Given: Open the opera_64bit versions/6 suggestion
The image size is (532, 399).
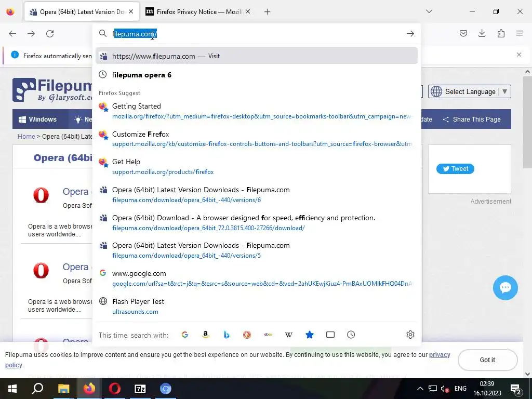Looking at the screenshot, I should (x=257, y=195).
